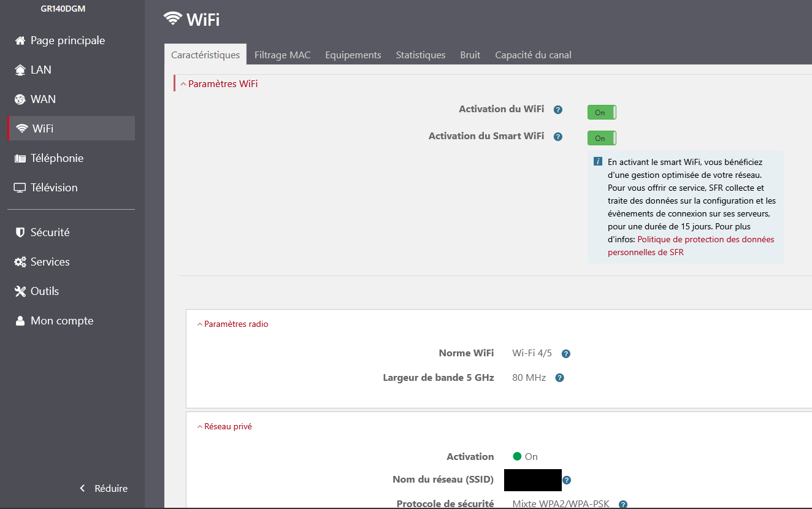812x509 pixels.
Task: Collapse the Paramètres WiFi section
Action: click(219, 84)
